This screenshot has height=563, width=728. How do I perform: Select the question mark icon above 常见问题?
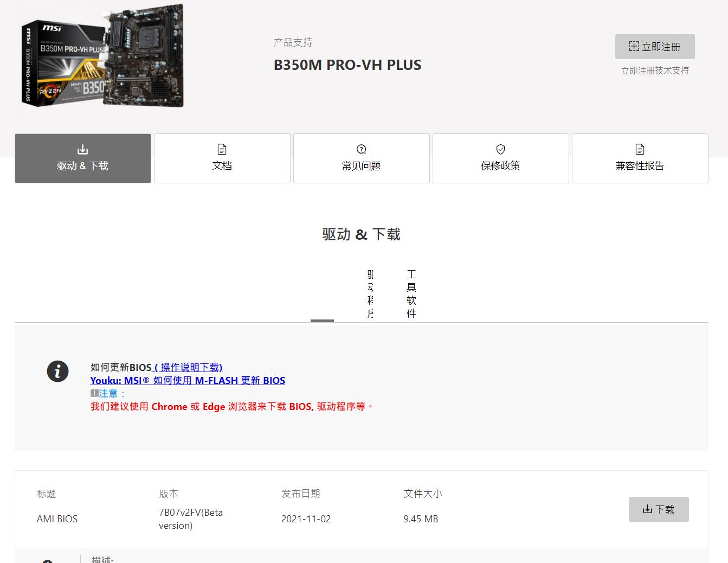pos(361,149)
